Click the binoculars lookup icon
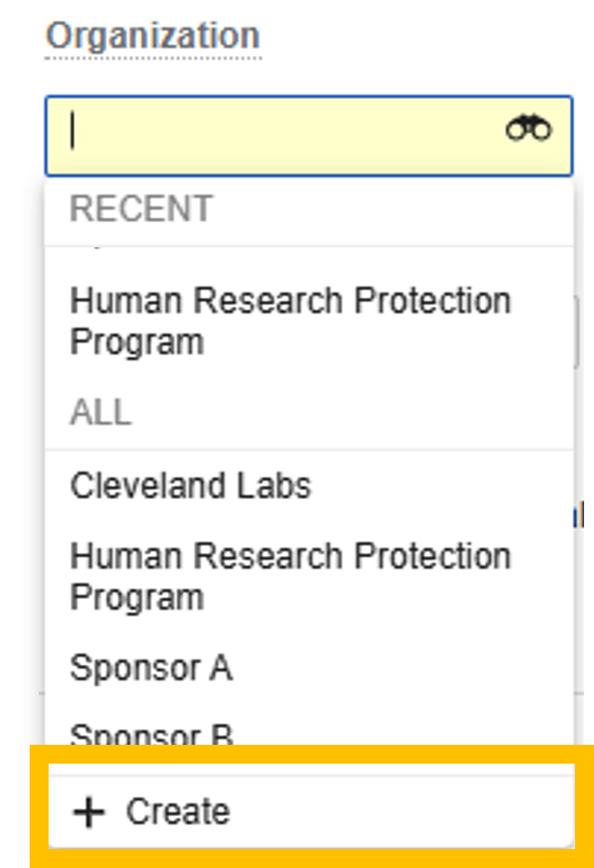 click(528, 130)
